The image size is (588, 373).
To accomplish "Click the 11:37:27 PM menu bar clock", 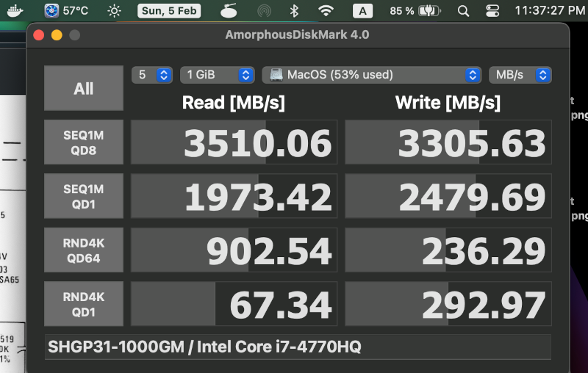I will click(550, 11).
